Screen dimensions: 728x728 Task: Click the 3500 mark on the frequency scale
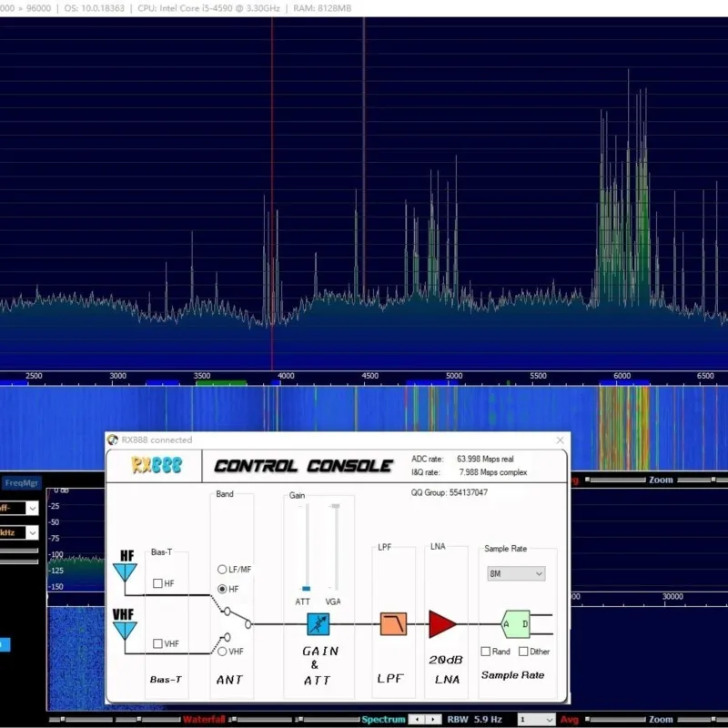(x=202, y=376)
